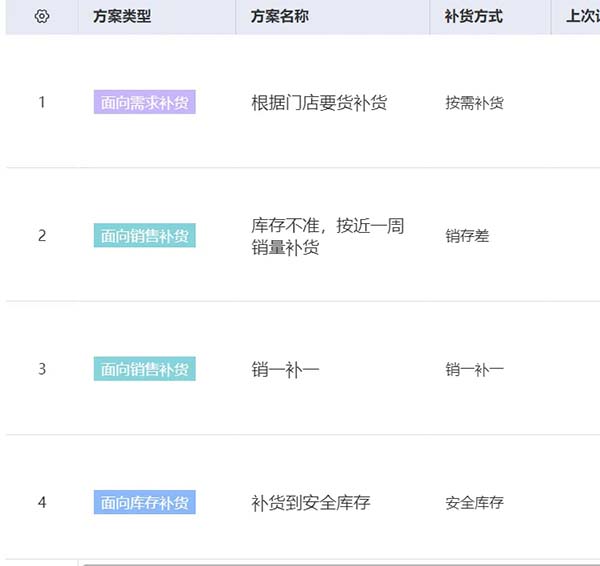This screenshot has width=600, height=566.
Task: Click the 补货方式 column header
Action: [x=473, y=17]
